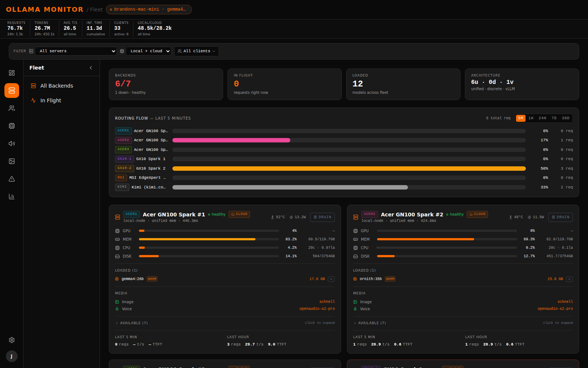Click the GX10-1 tag in routing flow

tap(124, 159)
